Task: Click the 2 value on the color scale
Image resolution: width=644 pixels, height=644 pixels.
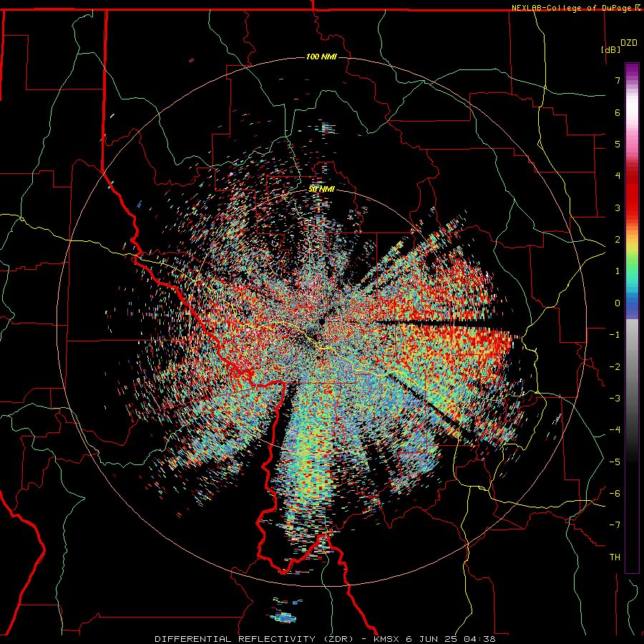Action: point(618,240)
